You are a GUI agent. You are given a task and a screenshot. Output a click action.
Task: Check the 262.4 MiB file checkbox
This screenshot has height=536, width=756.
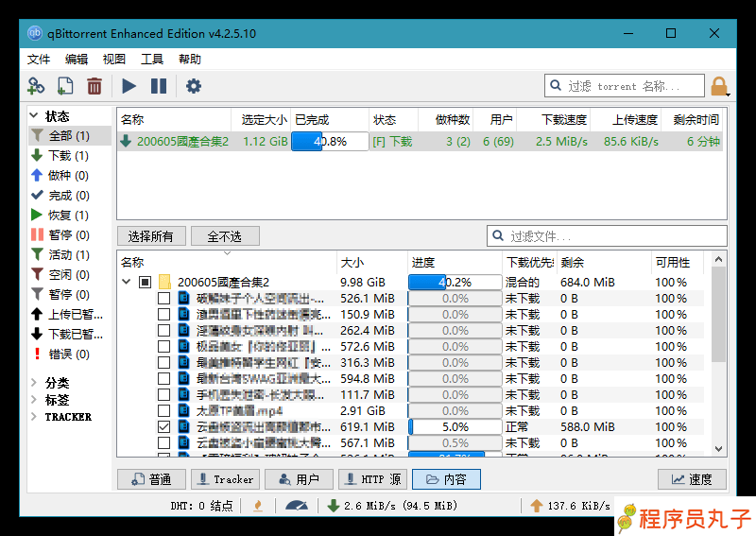[x=163, y=331]
